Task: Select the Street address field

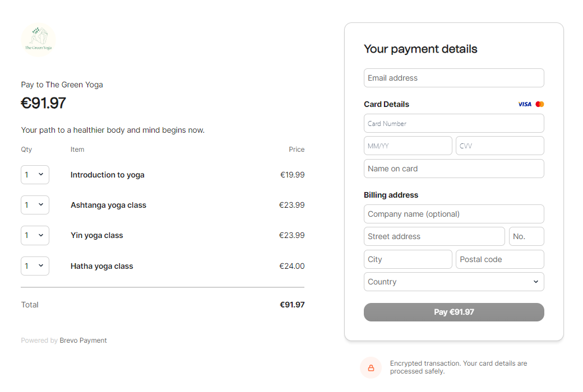Action: [x=434, y=236]
